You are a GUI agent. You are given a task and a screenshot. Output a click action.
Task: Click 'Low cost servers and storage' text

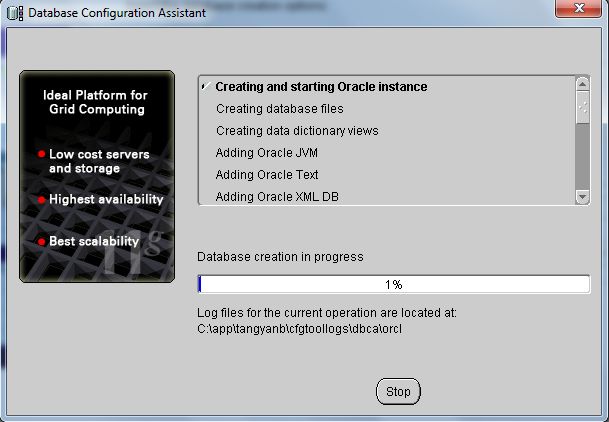pos(99,161)
